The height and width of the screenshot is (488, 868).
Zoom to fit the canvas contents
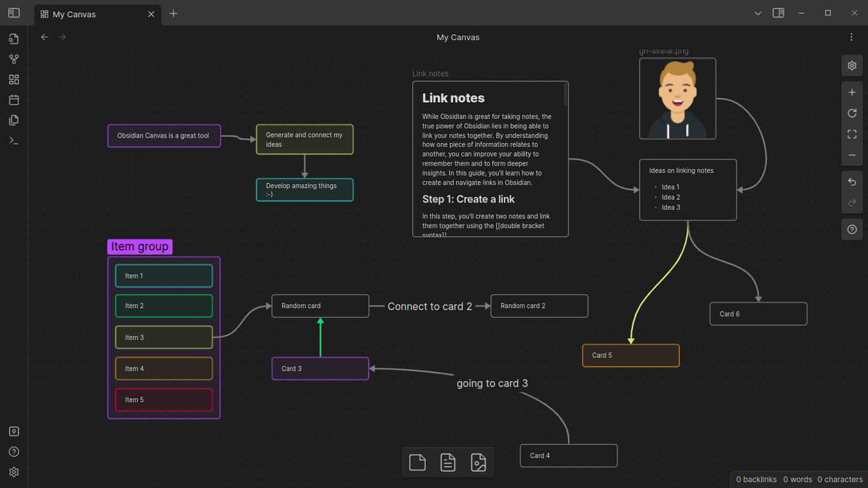[851, 134]
